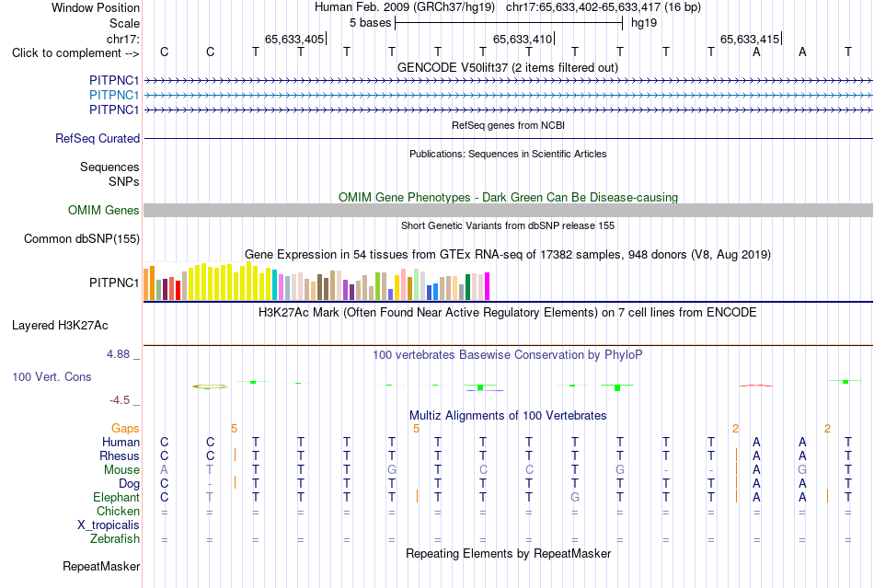Screen dimensions: 874x588
Task: Click the PhyloP upper scale value 4.88
Action: 118,354
